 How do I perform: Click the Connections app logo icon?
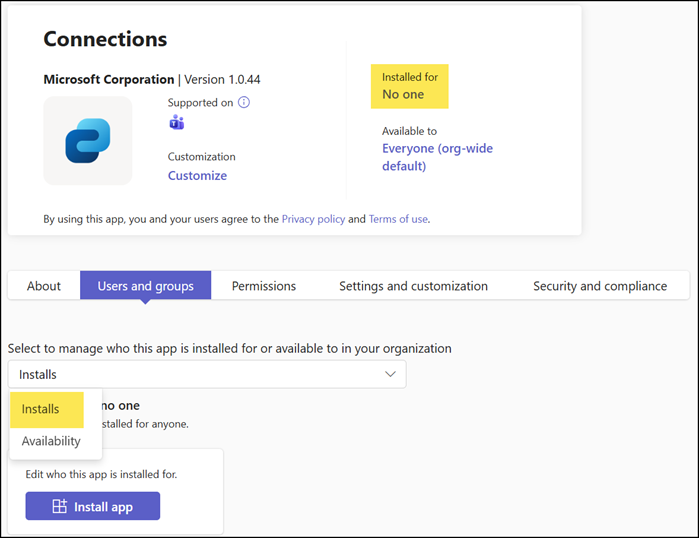click(88, 140)
